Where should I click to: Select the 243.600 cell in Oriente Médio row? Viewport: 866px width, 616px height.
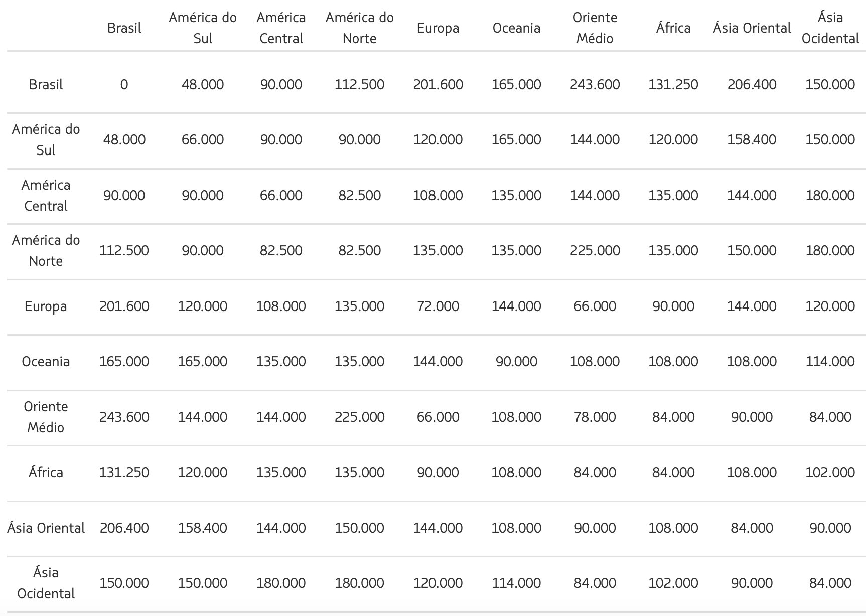click(x=124, y=417)
